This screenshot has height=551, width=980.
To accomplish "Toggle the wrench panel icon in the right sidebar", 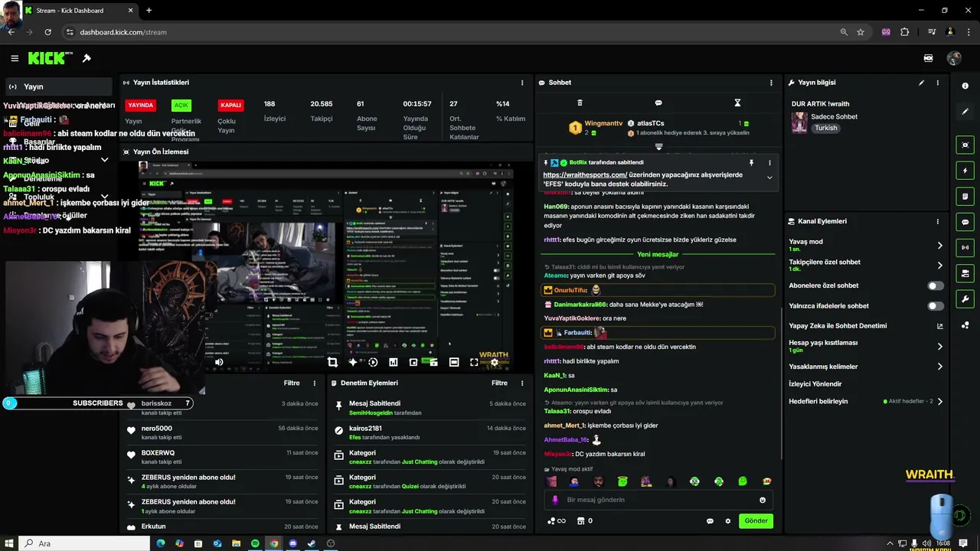I will 965,299.
